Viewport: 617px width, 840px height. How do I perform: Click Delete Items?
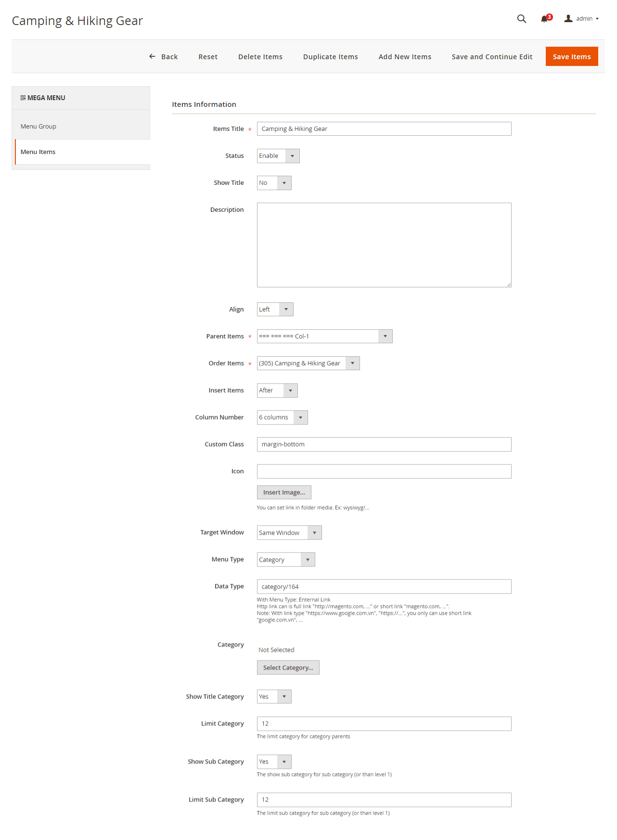coord(260,57)
